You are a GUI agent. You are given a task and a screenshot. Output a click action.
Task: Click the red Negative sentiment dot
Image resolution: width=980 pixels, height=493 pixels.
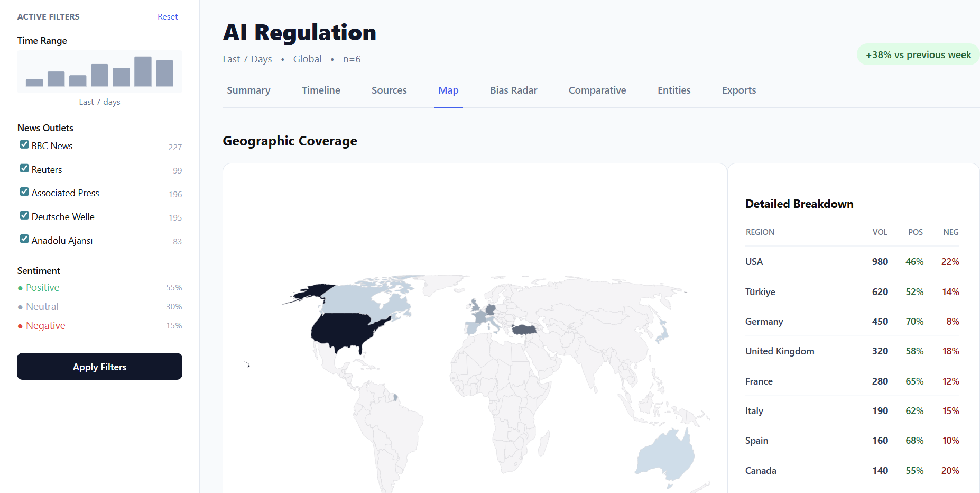pos(21,326)
